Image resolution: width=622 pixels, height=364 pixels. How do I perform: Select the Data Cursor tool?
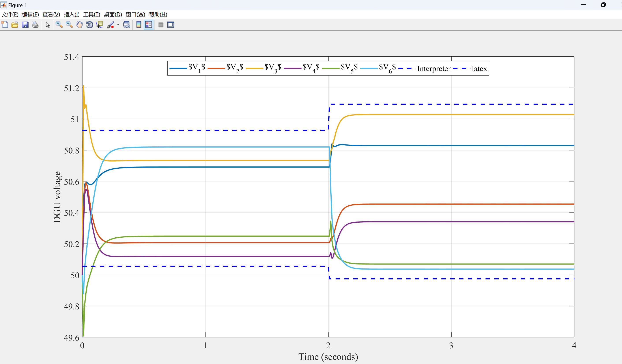[100, 25]
